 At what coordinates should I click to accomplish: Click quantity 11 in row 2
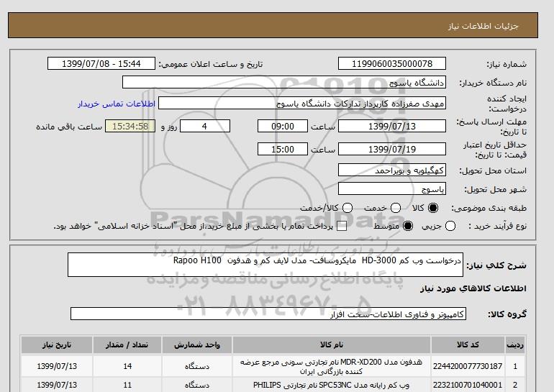[x=127, y=385]
